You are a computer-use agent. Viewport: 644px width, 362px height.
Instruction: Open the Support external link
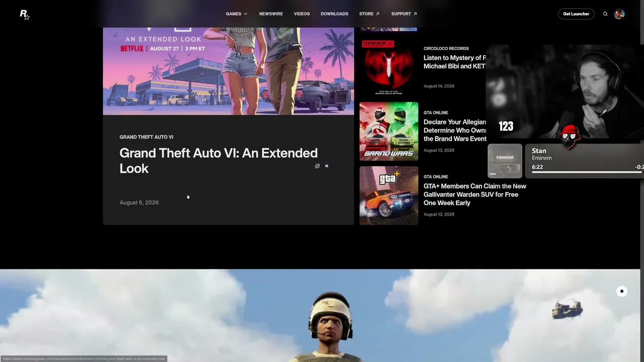[x=404, y=14]
